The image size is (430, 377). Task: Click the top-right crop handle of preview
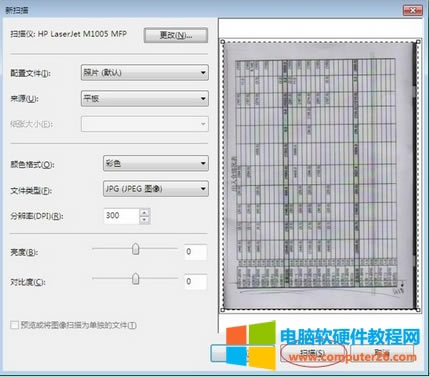tap(418, 42)
